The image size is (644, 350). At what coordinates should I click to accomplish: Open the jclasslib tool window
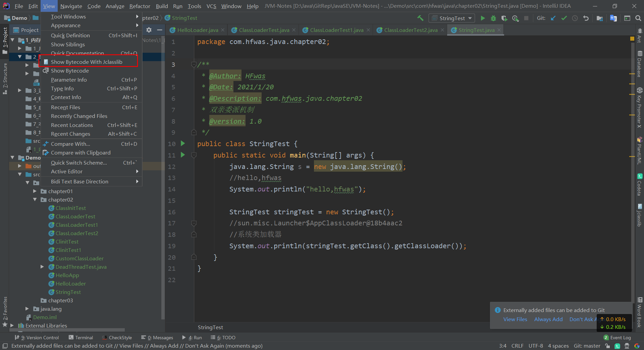(x=640, y=215)
